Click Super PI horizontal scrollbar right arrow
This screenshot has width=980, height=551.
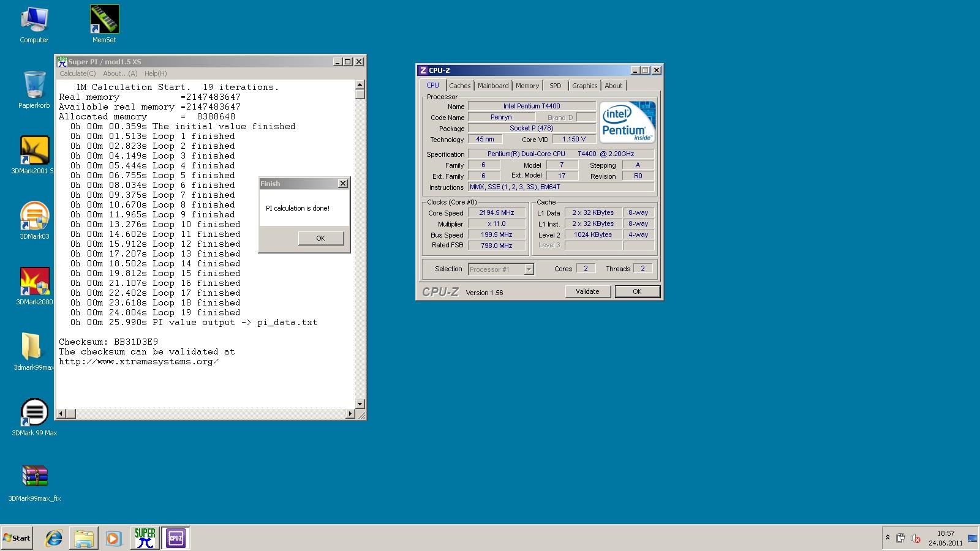coord(350,414)
